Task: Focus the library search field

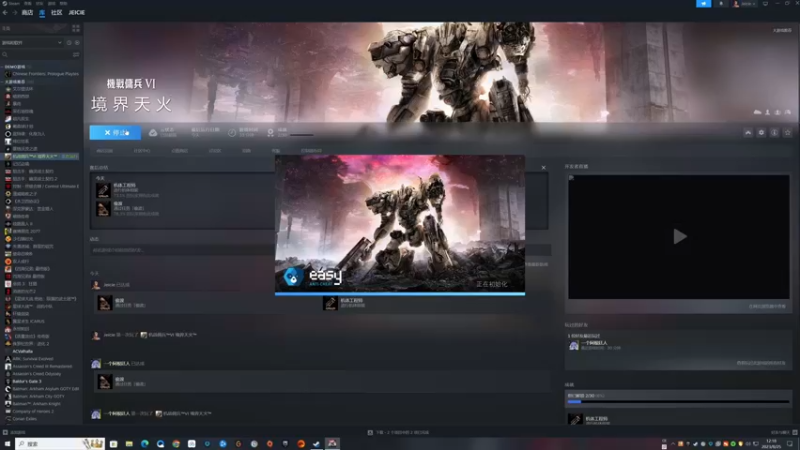Action: pyautogui.click(x=36, y=55)
